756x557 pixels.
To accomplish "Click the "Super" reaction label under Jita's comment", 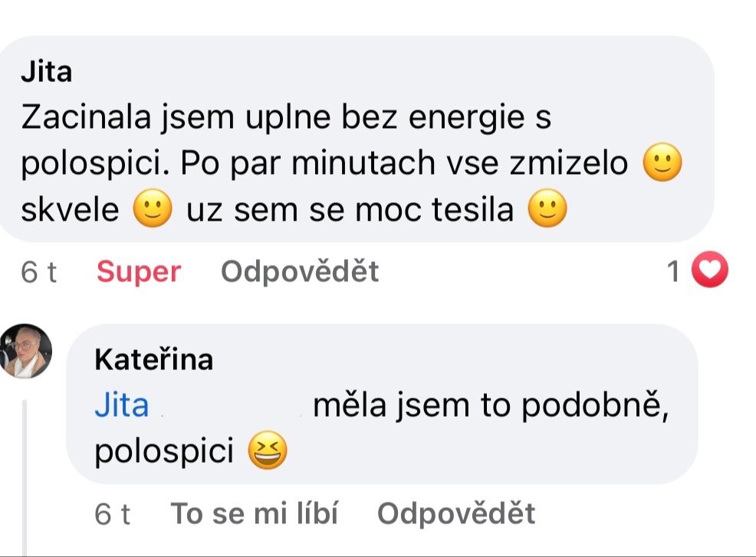I will [139, 271].
